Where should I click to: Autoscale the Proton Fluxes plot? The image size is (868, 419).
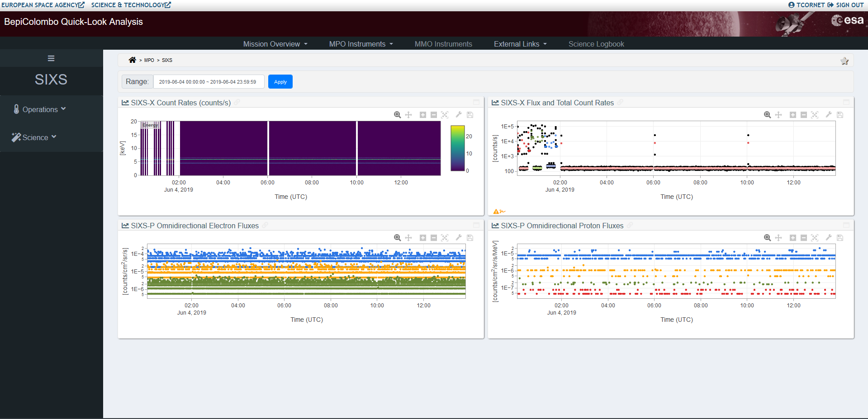point(815,238)
